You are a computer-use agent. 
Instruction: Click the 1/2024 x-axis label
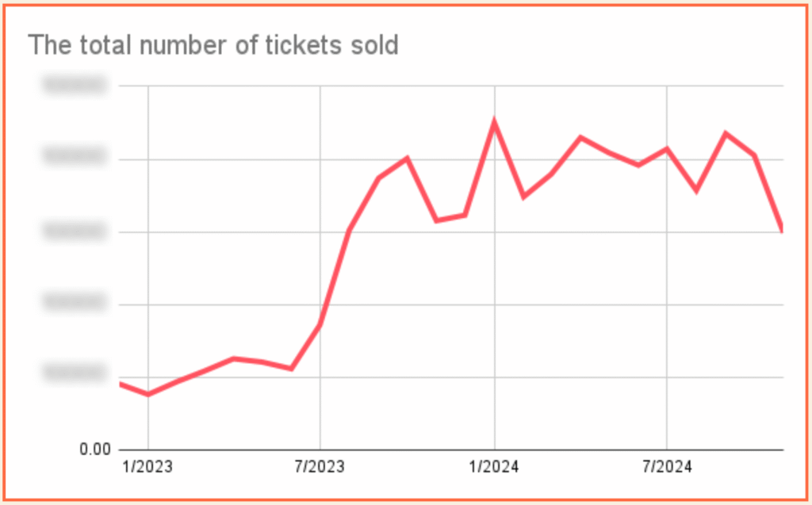click(x=495, y=466)
